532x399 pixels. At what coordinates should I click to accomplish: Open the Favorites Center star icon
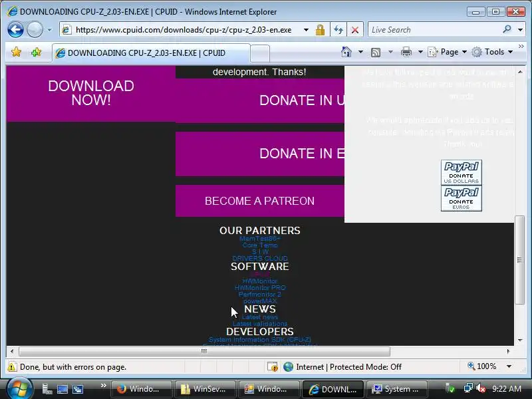(16, 53)
